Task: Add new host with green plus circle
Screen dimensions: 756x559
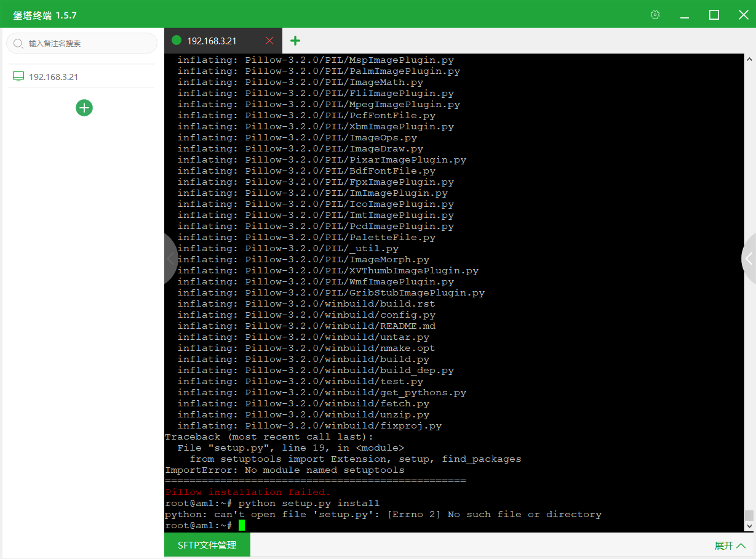Action: [84, 108]
